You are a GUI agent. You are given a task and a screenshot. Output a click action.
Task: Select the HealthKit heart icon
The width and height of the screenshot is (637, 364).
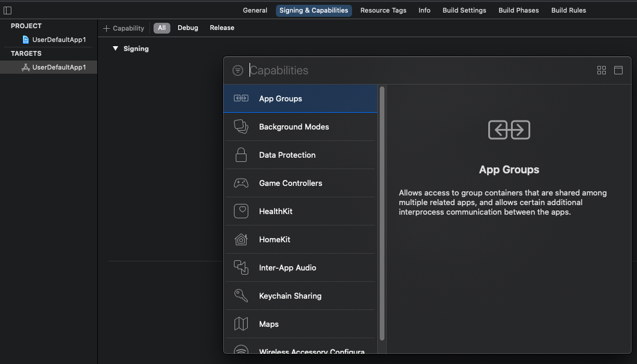coord(241,211)
